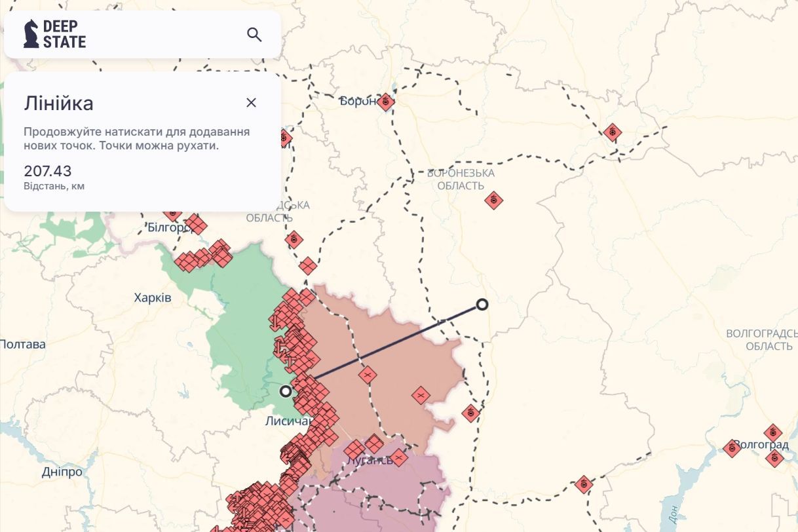Click the Полтава city label
This screenshot has width=798, height=532.
tap(23, 344)
